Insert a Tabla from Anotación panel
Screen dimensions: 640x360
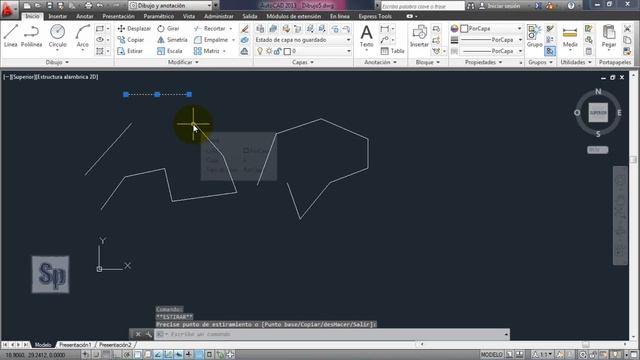click(392, 51)
